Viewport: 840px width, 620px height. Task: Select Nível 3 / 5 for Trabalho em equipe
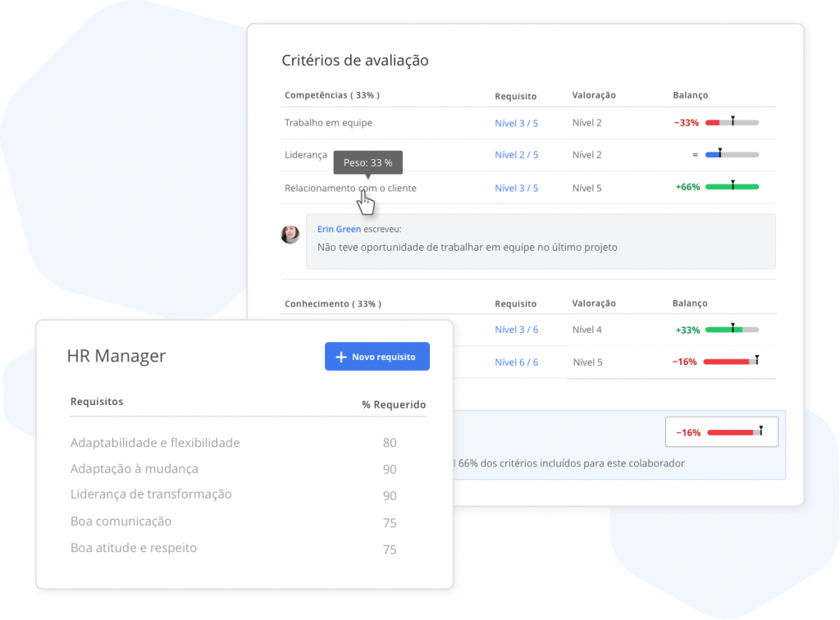516,123
